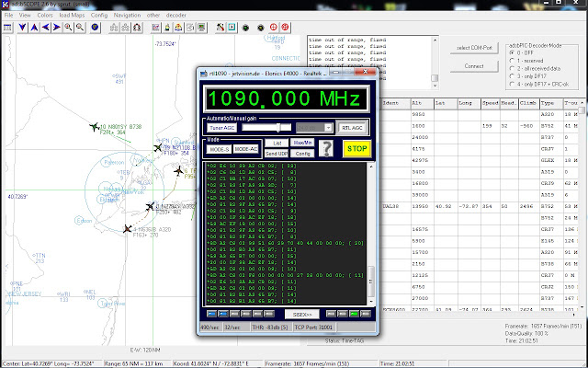Pan map right with blue right arrow
The image size is (588, 368).
click(x=57, y=28)
